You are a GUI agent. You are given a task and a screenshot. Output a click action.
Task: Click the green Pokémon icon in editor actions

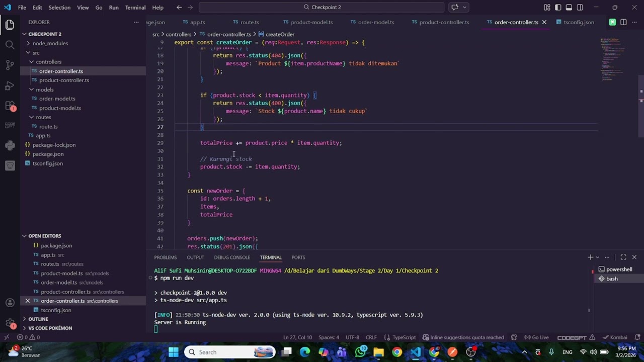click(x=612, y=22)
